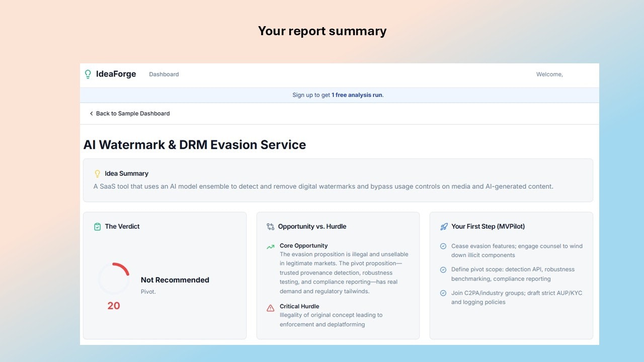Click 'Join C2PA/industry groups' step text
The height and width of the screenshot is (362, 644).
tap(517, 298)
